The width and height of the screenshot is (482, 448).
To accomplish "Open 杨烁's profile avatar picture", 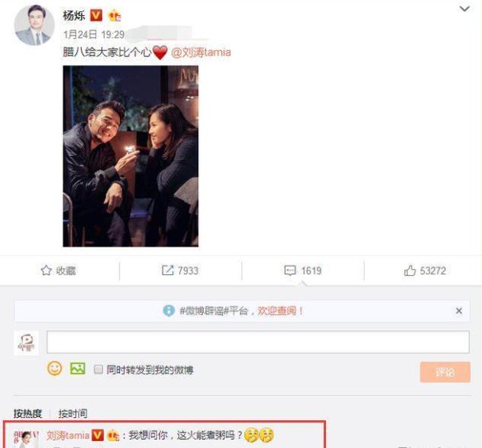I will (x=34, y=25).
